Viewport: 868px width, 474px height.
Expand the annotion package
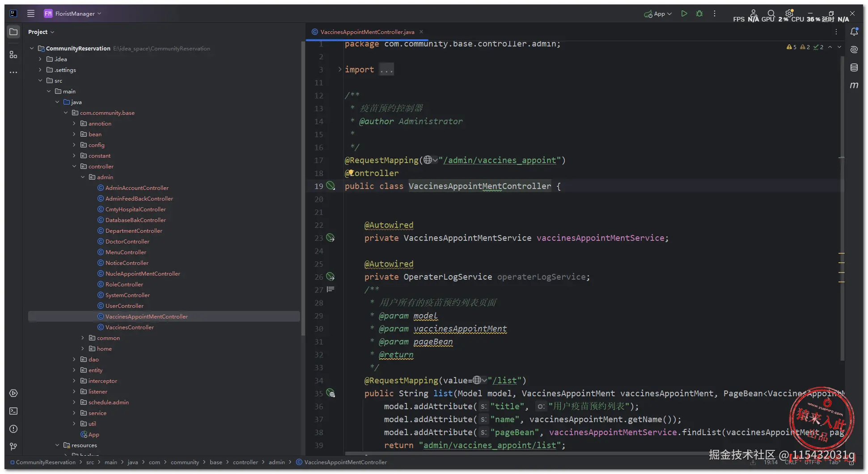click(74, 123)
